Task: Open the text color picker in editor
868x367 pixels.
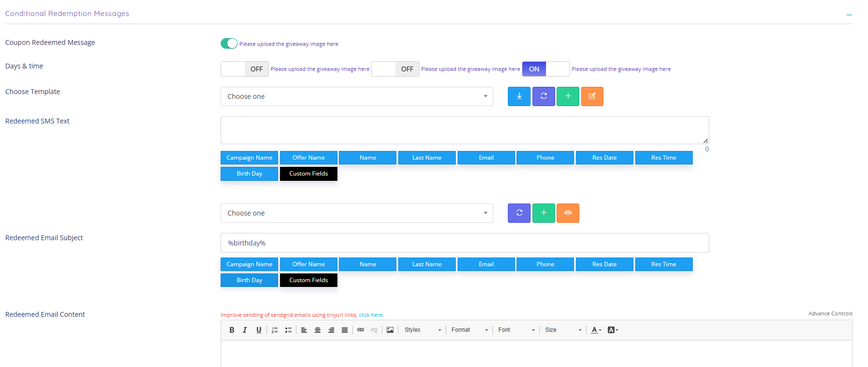Action: coord(597,330)
